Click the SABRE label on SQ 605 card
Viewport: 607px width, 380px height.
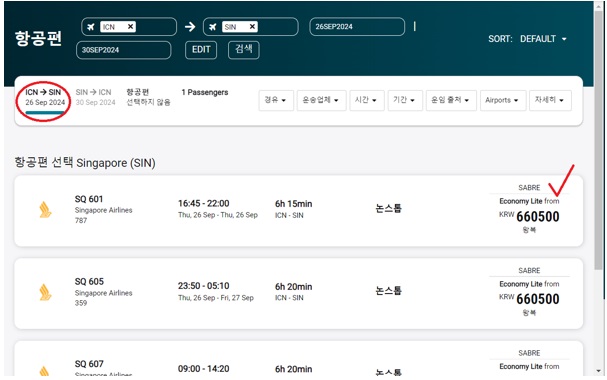click(529, 270)
